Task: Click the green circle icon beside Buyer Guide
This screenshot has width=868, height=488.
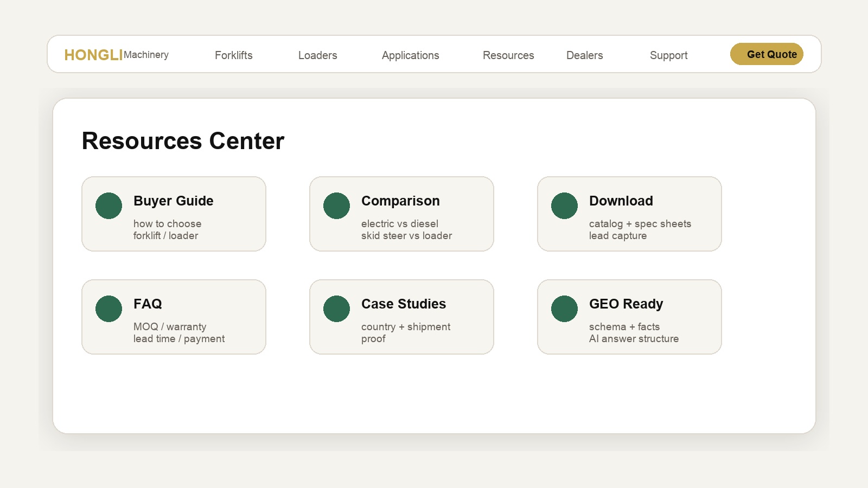Action: pyautogui.click(x=108, y=206)
